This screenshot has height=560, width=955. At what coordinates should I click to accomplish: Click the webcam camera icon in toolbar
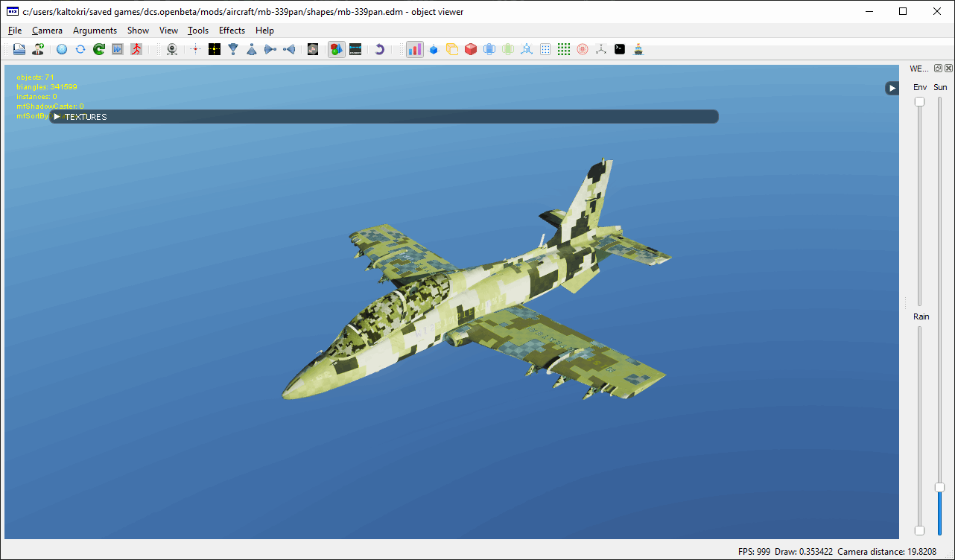(x=172, y=49)
